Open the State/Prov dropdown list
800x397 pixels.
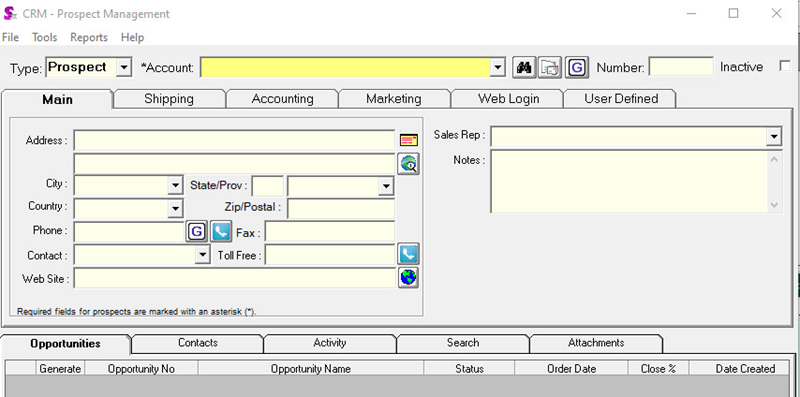(386, 186)
